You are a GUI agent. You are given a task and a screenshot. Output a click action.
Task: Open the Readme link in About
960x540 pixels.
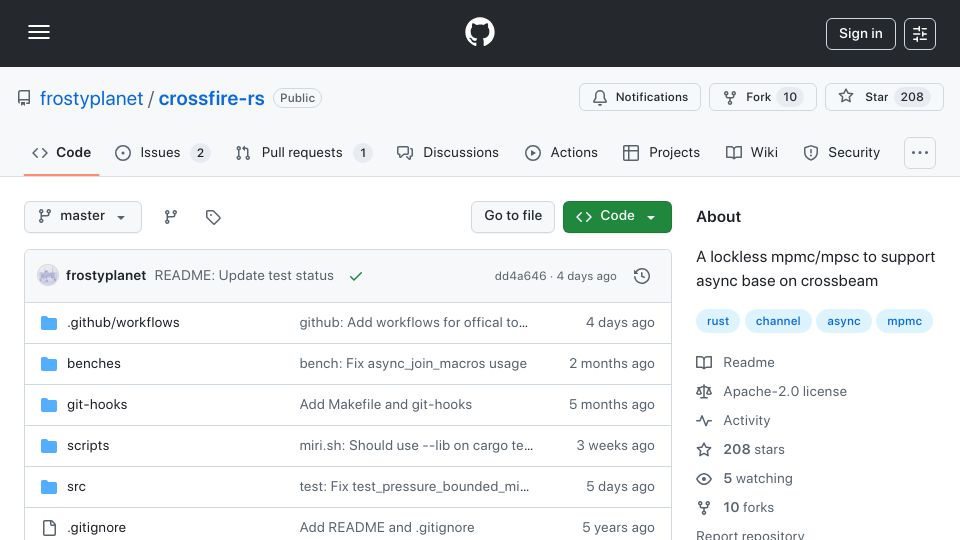pos(735,362)
